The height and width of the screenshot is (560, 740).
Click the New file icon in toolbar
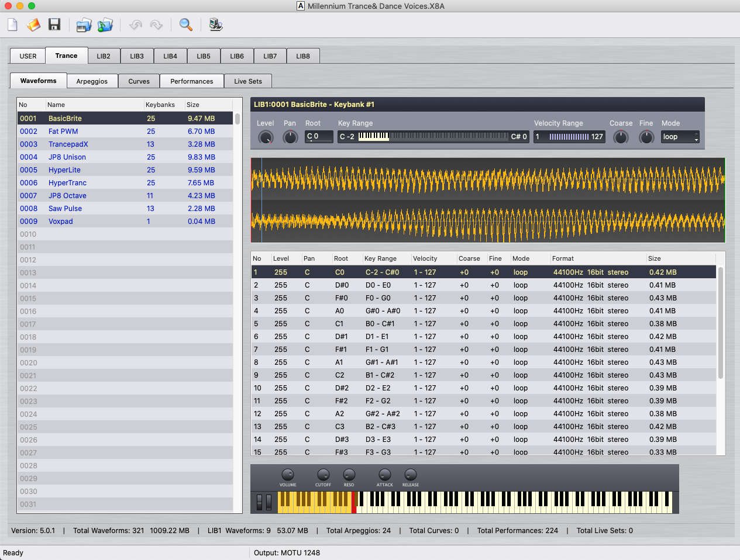coord(12,25)
